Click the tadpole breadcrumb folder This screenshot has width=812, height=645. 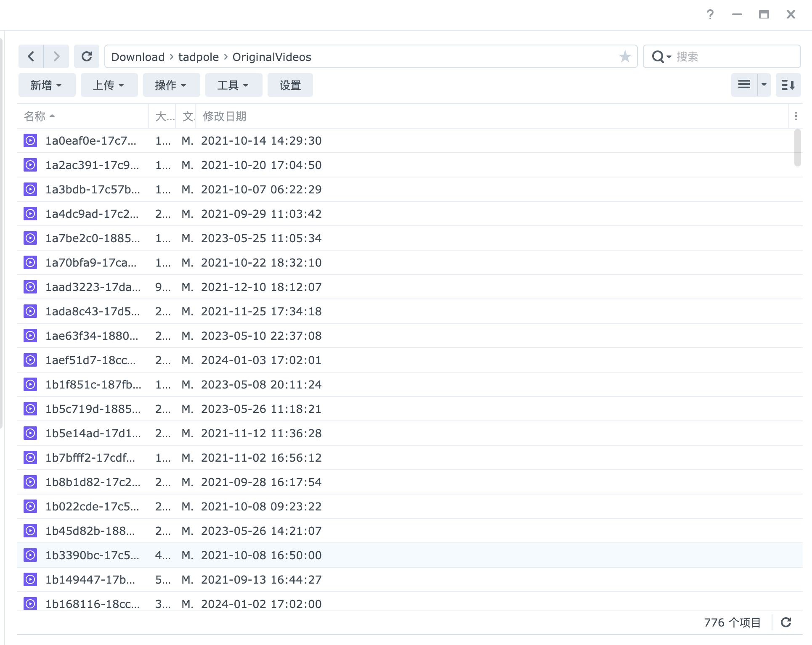click(x=198, y=57)
